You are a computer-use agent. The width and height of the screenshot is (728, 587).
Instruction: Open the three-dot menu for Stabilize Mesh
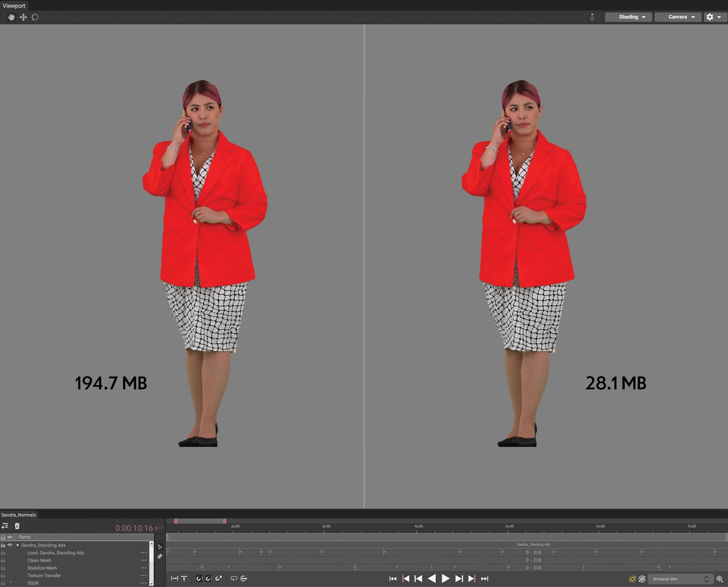[144, 568]
